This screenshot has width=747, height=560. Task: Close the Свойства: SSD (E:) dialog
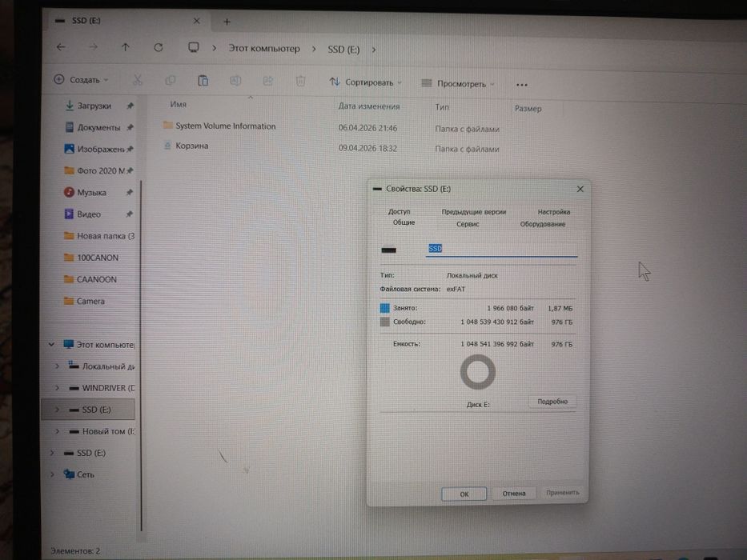coord(580,189)
